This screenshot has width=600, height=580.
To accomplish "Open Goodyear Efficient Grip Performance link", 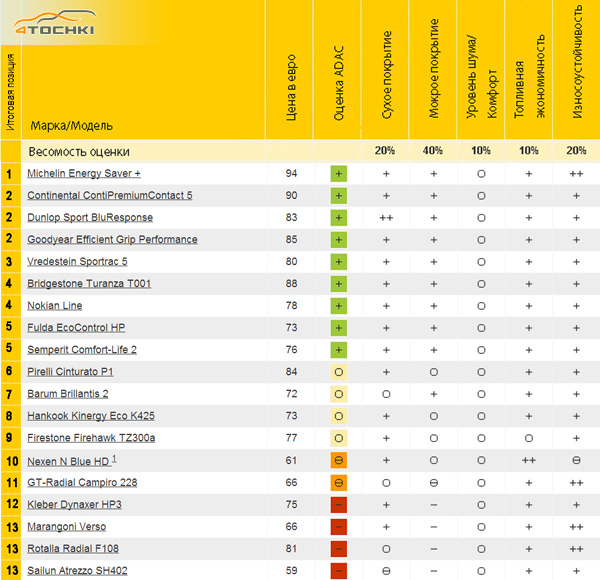I will coord(113,239).
